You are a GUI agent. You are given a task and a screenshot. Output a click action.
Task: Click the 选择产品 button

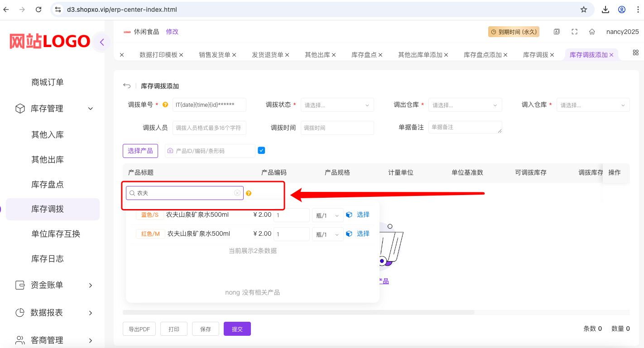(x=140, y=151)
